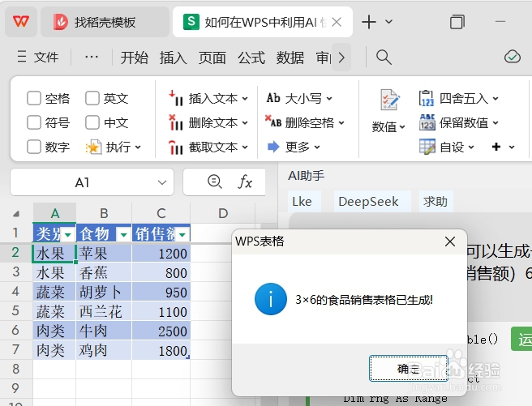The width and height of the screenshot is (532, 406).
Task: Click the cell containing 胡萝卜
Action: [x=104, y=292]
